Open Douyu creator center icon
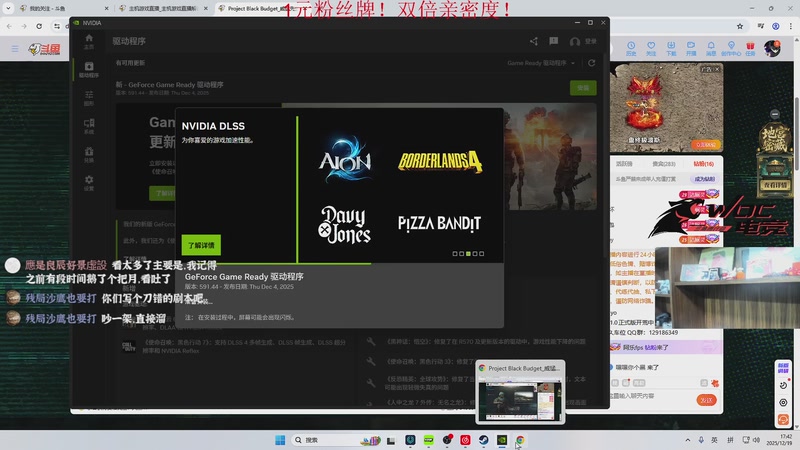Screen dimensions: 800x450 [x=731, y=48]
